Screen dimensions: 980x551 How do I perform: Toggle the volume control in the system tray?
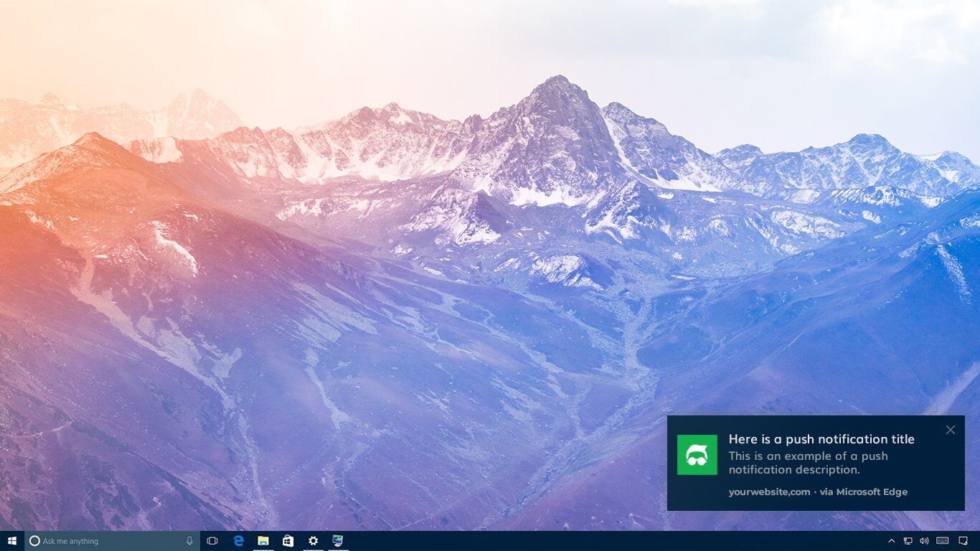click(923, 540)
